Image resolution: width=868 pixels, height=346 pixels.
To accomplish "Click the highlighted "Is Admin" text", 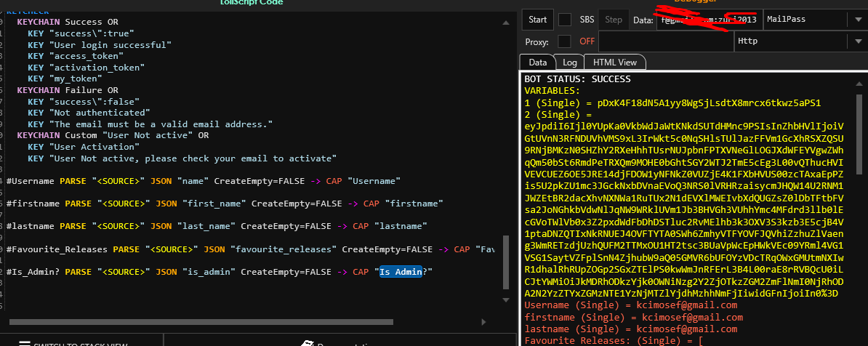I will 401,272.
